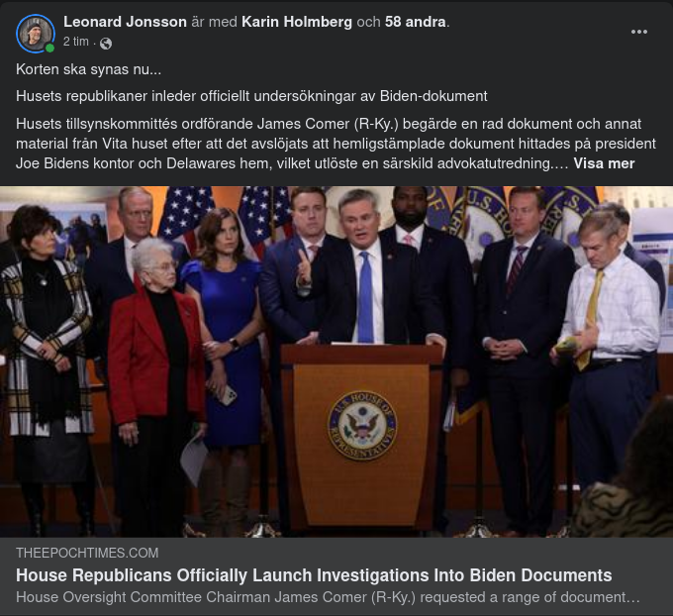Open the press conference article image
This screenshot has height=616, width=673.
(336, 361)
